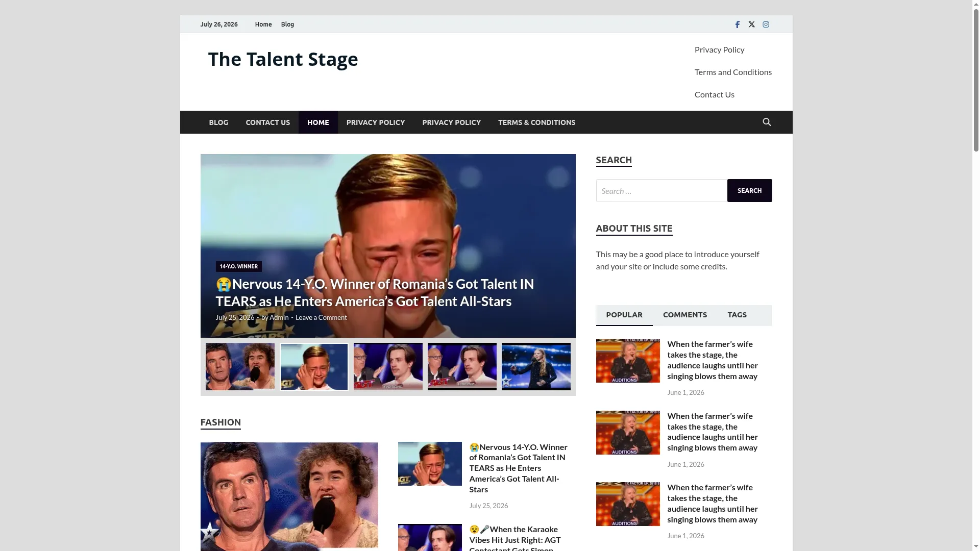Viewport: 980px width, 551px height.
Task: Select Simon and Susan slider thumbnail
Action: pos(240,366)
